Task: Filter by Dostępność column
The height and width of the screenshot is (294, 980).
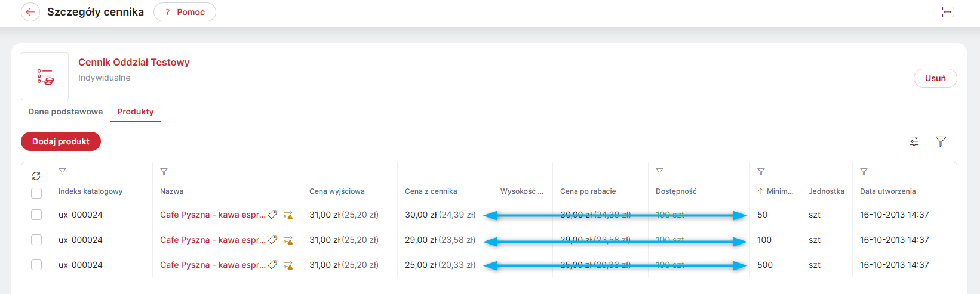Action: [x=660, y=172]
